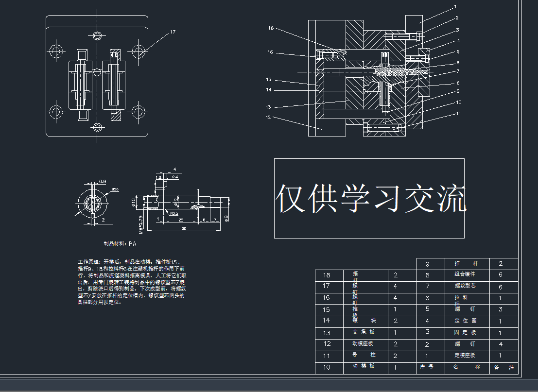Click the '制品材料: PA' material note
Screen dimensions: 538x392
[120, 243]
